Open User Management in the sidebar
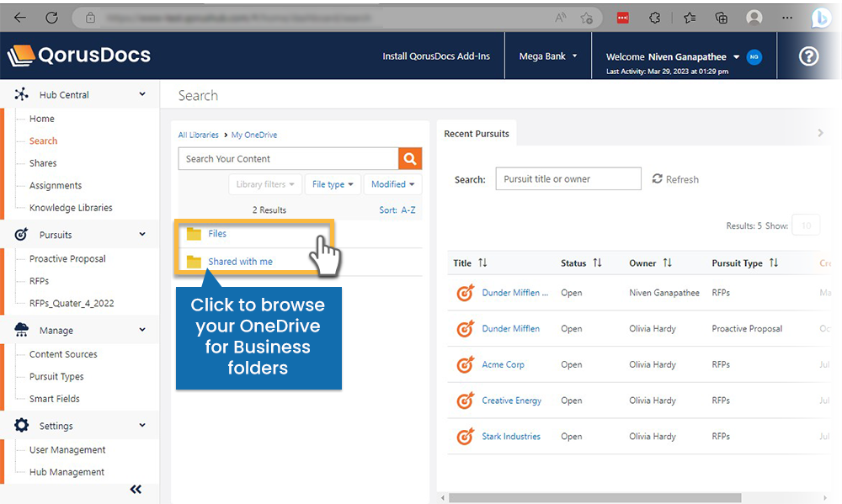842x504 pixels. click(x=67, y=450)
